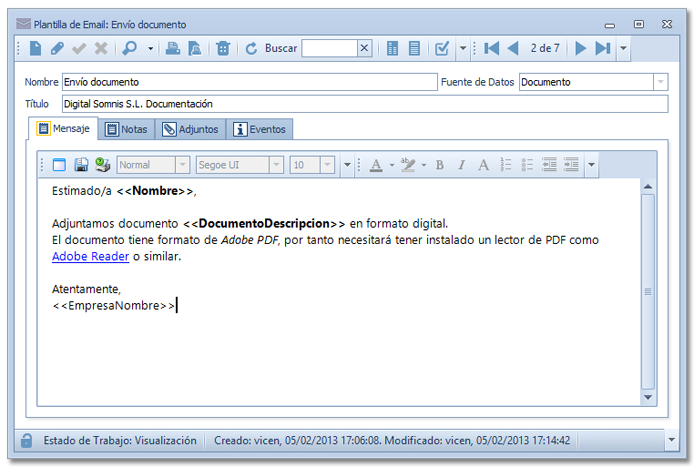Click the <<DocumentoDescripcion>> placeholder
694x467 pixels.
click(x=264, y=224)
